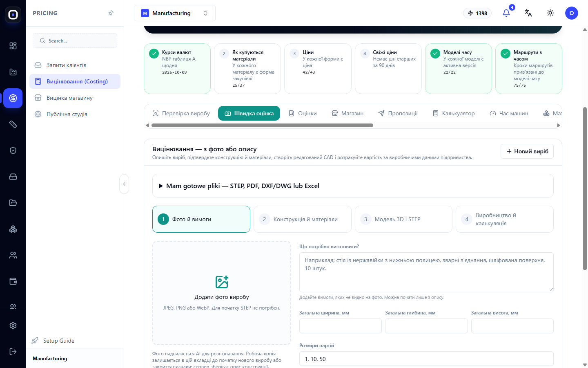Viewport: 588px width, 368px height.
Task: Click the Новий виріб button
Action: pos(527,151)
